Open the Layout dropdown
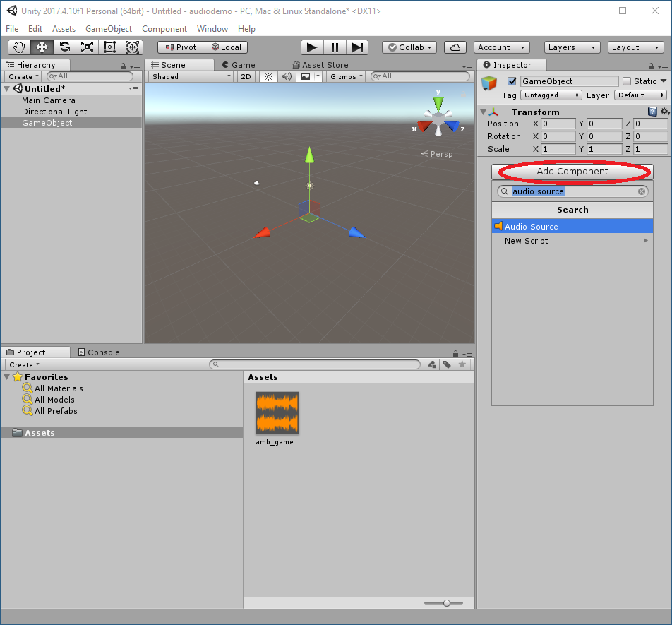Screen dimensions: 672x625 pos(635,47)
